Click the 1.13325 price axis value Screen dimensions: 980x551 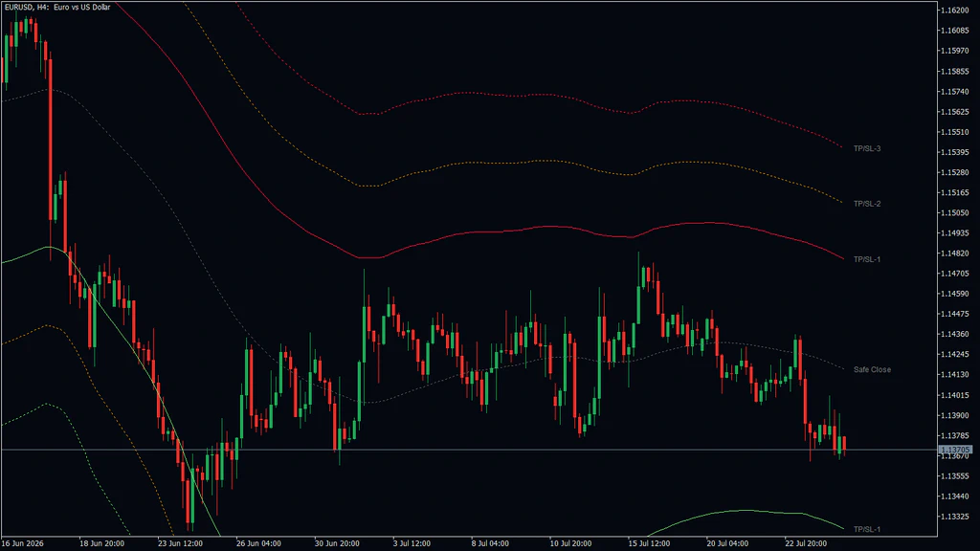click(955, 517)
